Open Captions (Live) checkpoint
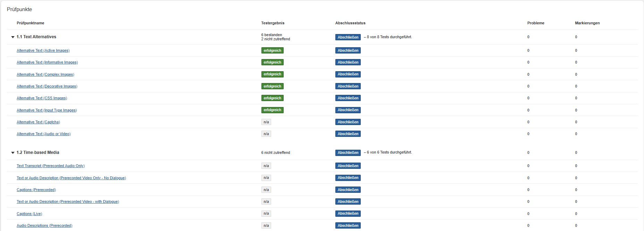This screenshot has height=231, width=644. click(30, 214)
